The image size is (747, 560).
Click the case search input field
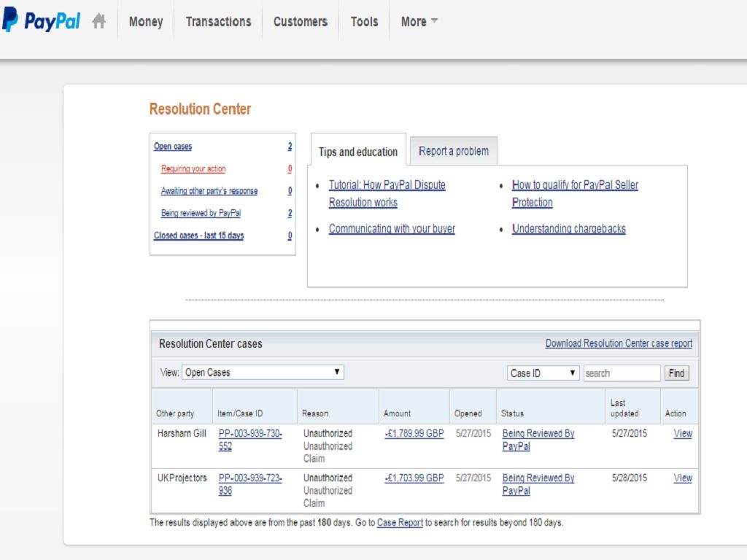622,373
